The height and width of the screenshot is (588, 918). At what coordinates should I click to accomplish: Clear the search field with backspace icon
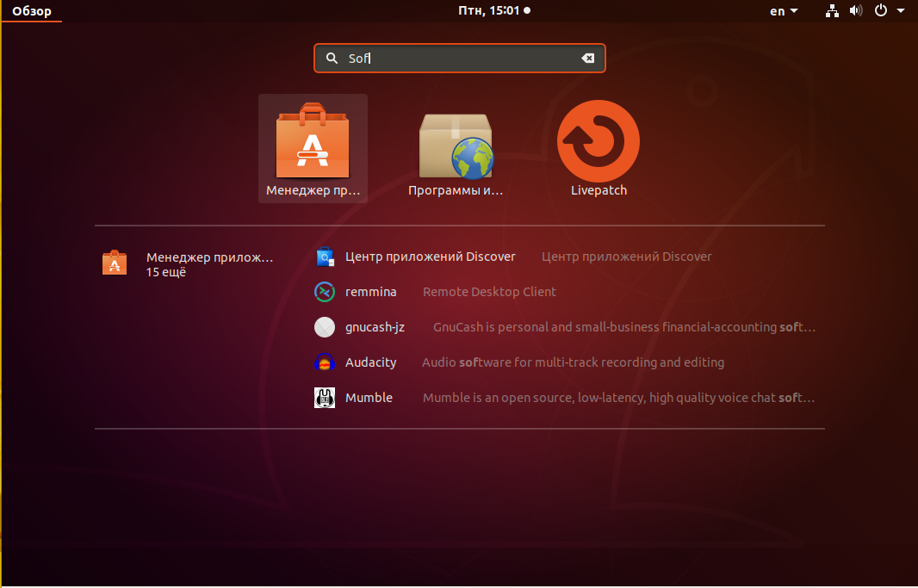pos(588,58)
